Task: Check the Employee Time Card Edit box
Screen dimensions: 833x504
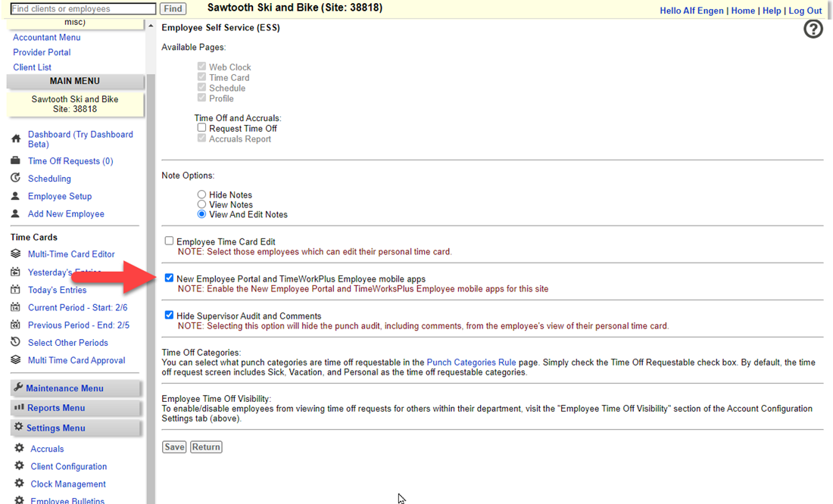Action: 170,241
